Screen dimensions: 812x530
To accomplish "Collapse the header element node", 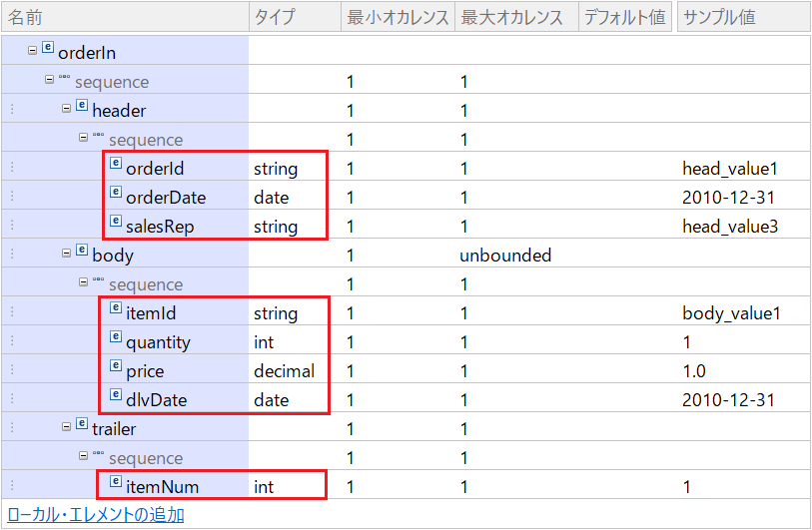I will click(66, 109).
